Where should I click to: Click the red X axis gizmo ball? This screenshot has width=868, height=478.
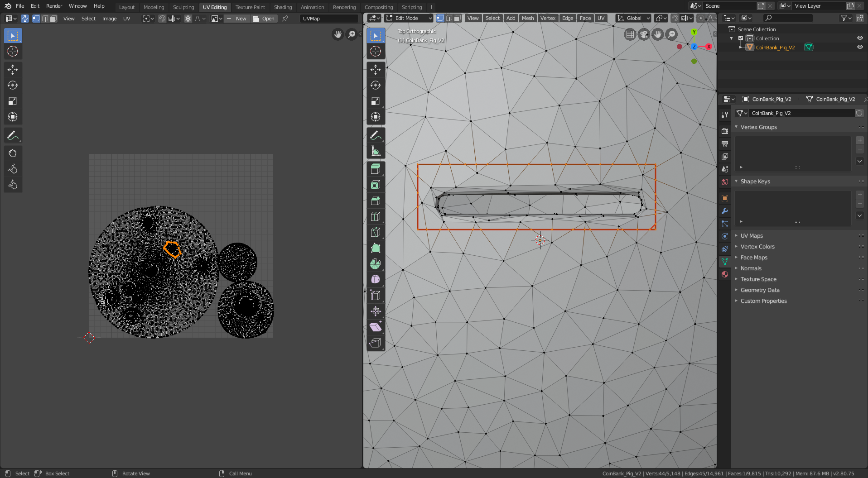click(x=709, y=47)
